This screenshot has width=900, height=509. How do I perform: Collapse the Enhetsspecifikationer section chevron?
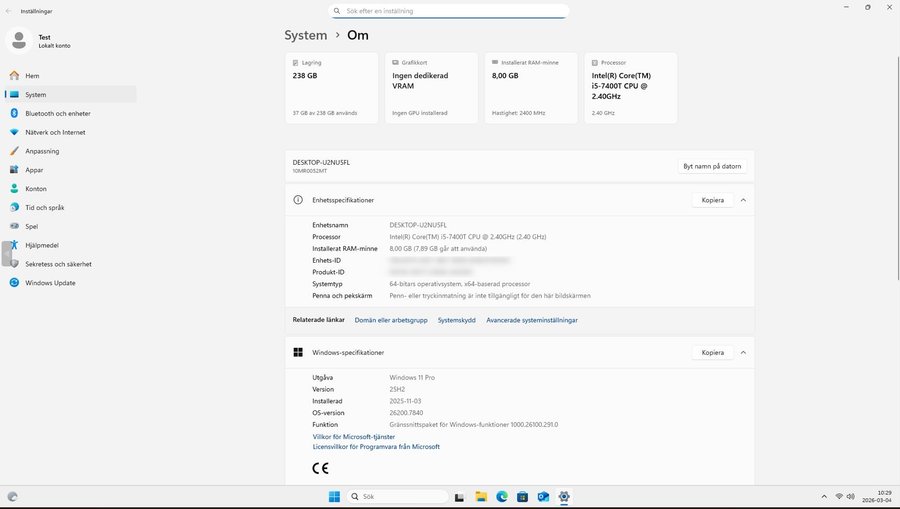click(743, 200)
